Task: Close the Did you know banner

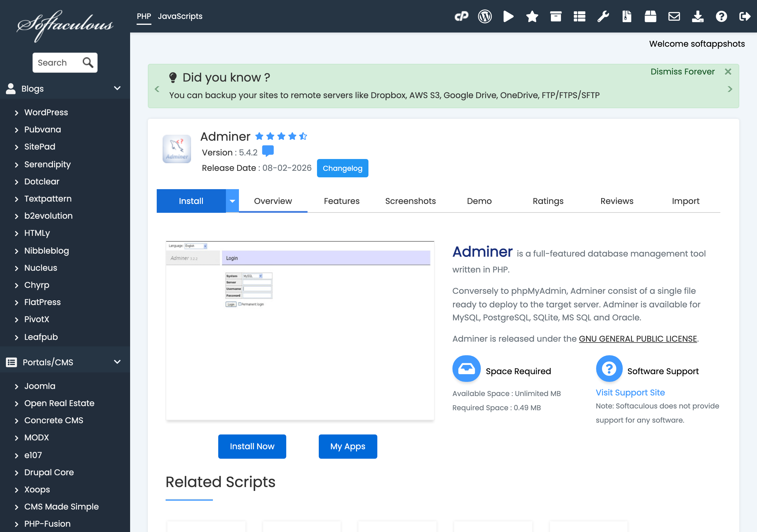Action: [x=728, y=72]
